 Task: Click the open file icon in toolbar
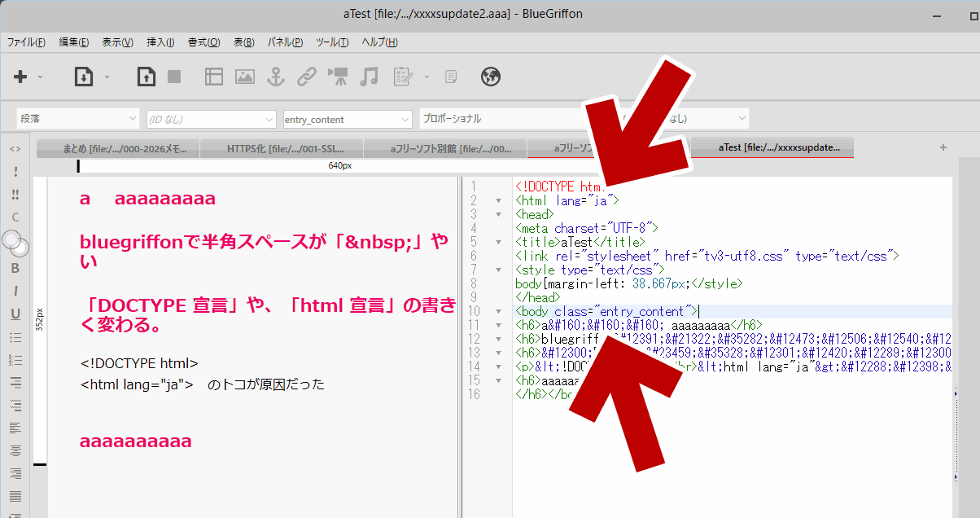(83, 77)
